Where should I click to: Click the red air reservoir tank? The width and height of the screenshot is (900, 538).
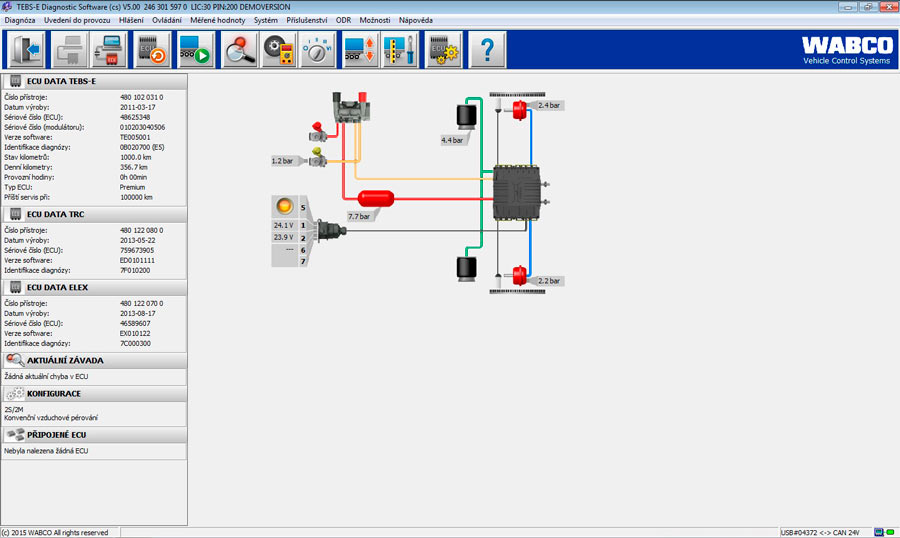376,199
